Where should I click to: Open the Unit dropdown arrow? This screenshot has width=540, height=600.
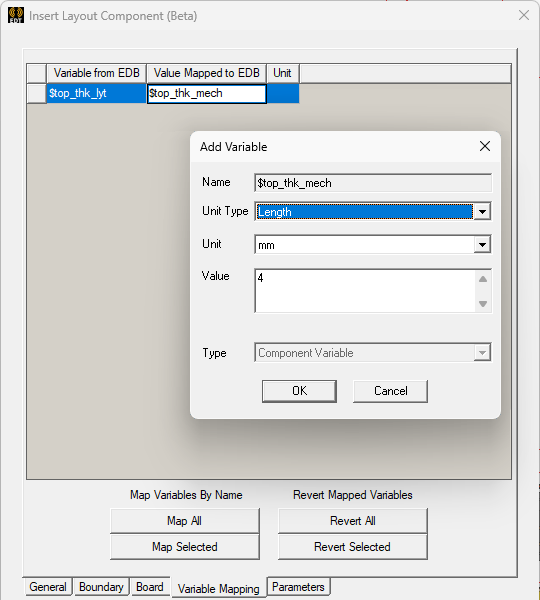pyautogui.click(x=482, y=245)
